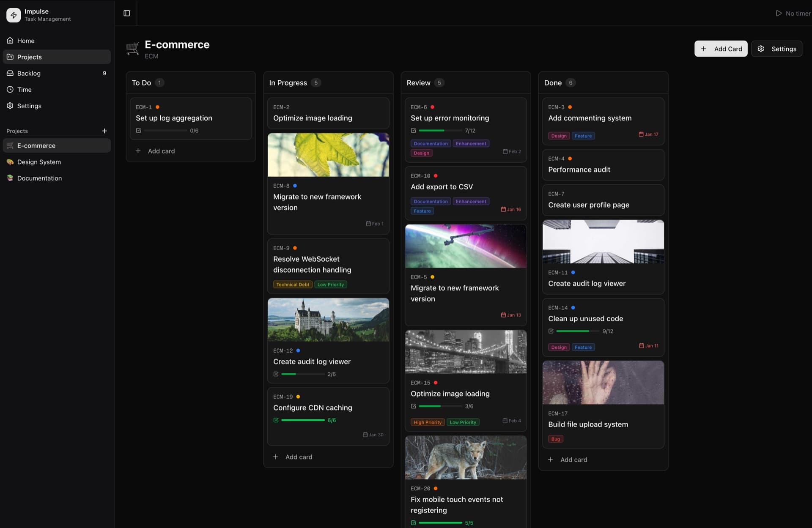The height and width of the screenshot is (528, 812).
Task: Click progress bar on Set up error monitoring
Action: tap(440, 131)
